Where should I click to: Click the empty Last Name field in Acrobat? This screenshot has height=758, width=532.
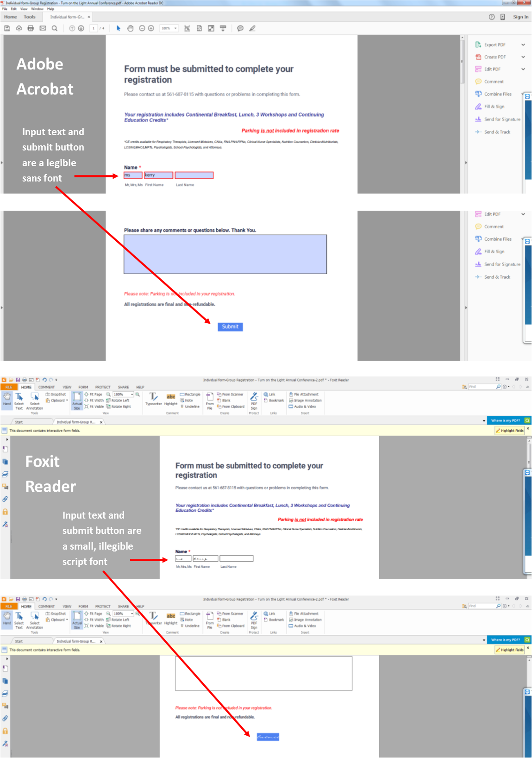[194, 175]
